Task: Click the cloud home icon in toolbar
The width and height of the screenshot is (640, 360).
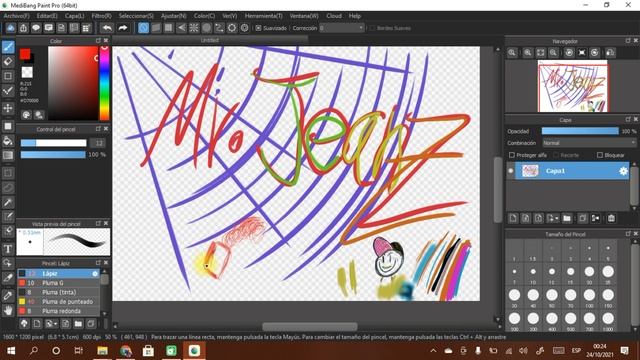Action: [x=11, y=28]
